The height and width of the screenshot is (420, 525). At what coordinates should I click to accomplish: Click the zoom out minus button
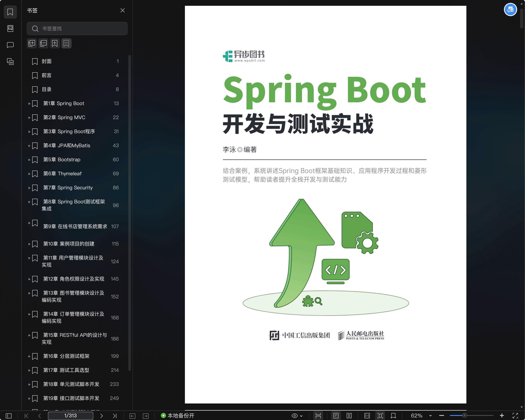(x=441, y=416)
